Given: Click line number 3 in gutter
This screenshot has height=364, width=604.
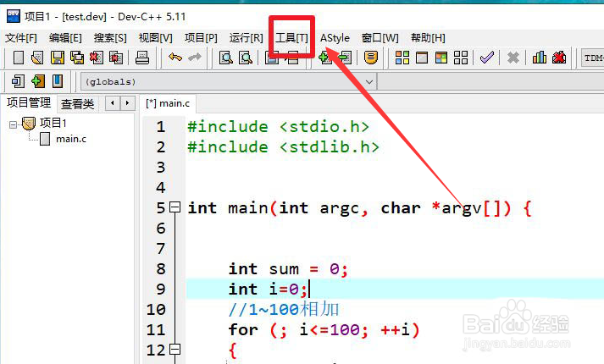Looking at the screenshot, I should coord(161,168).
